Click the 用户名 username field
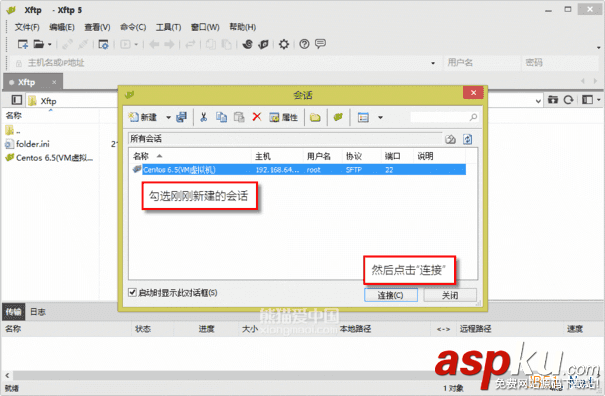Viewport: 605px width, 396px height. click(482, 63)
